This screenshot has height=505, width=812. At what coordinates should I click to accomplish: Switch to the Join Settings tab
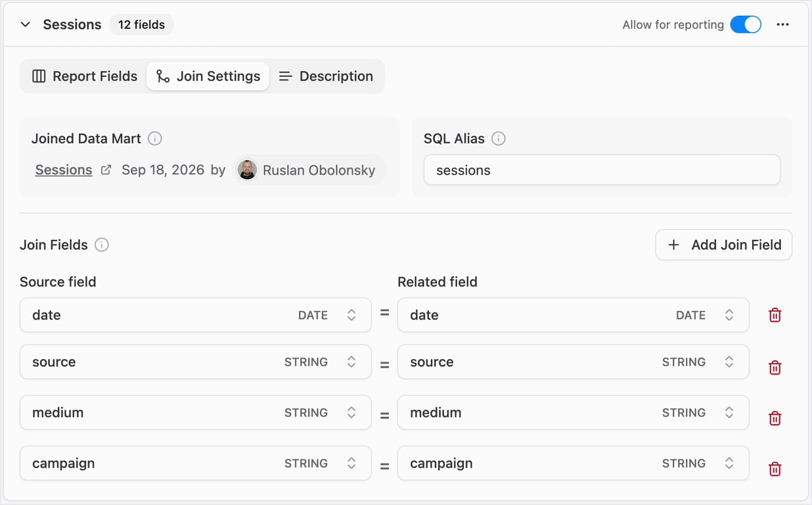(208, 76)
